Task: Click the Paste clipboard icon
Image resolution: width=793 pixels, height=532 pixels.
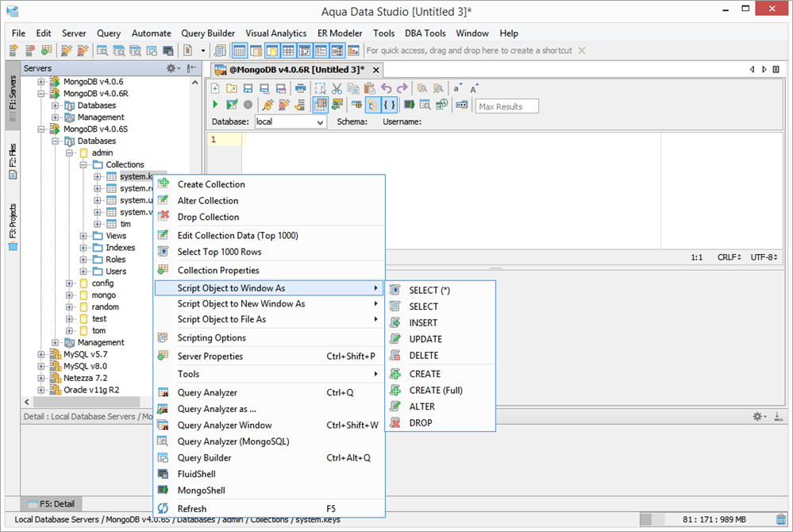Action: pyautogui.click(x=370, y=88)
